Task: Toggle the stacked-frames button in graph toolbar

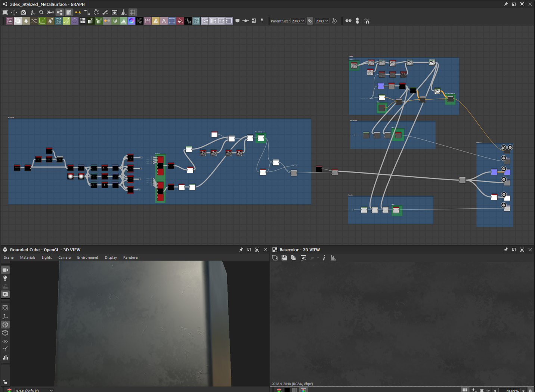Action: click(69, 12)
